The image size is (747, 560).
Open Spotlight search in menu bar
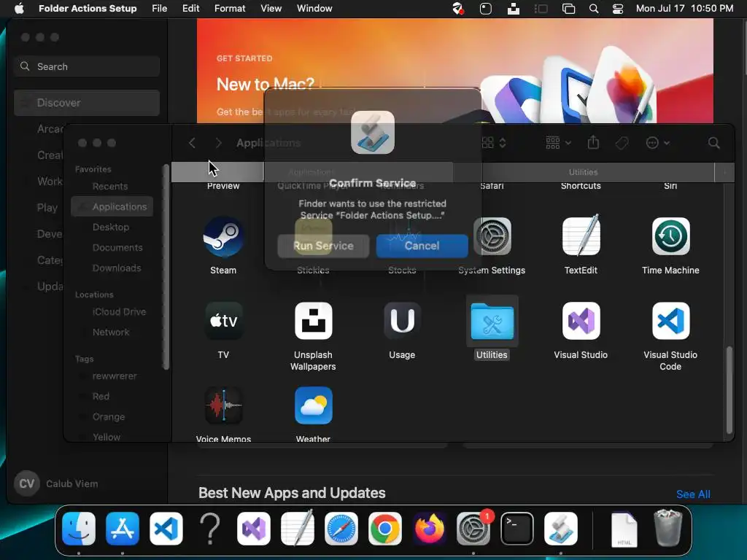pos(594,9)
